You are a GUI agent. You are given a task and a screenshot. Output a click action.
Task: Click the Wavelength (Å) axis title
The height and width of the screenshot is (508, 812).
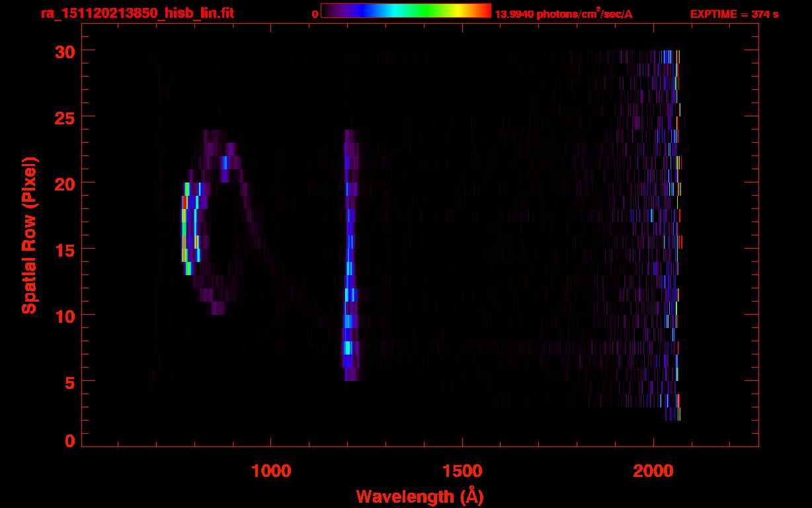coord(420,496)
